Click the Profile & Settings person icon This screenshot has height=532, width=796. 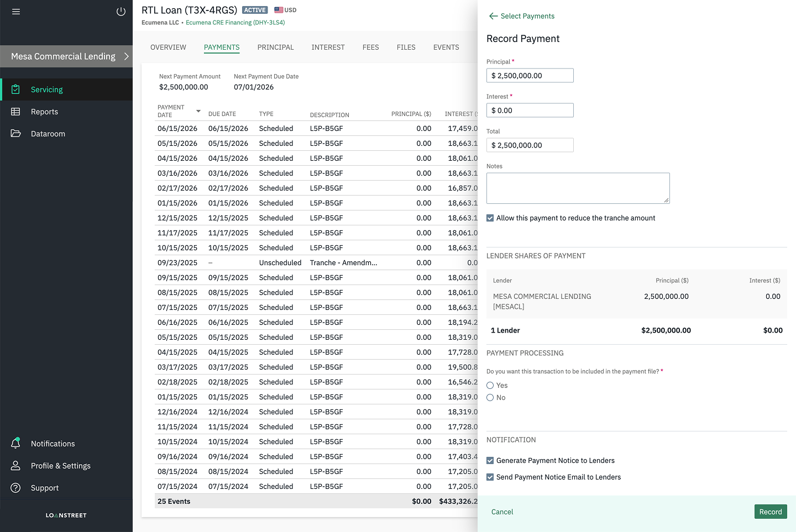coord(15,466)
